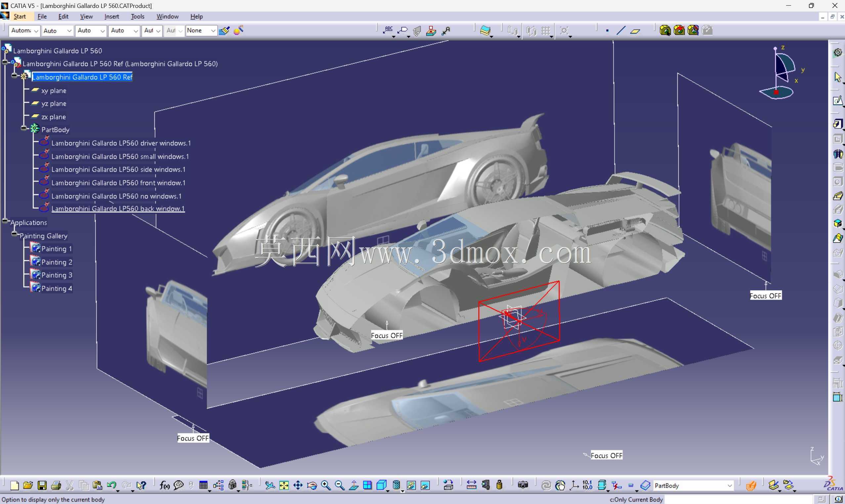
Task: Toggle the Focus OFF label at bottom left
Action: 193,438
